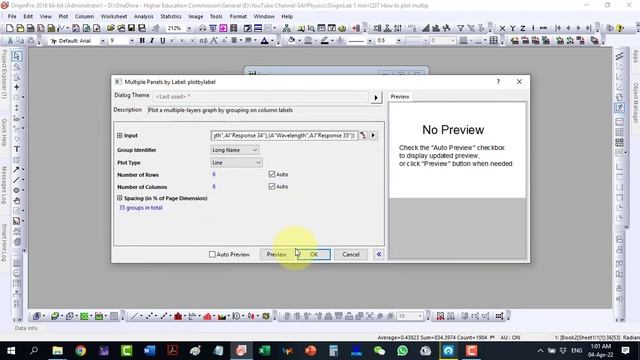Click the interactive range selection icon beside Input

coord(363,135)
